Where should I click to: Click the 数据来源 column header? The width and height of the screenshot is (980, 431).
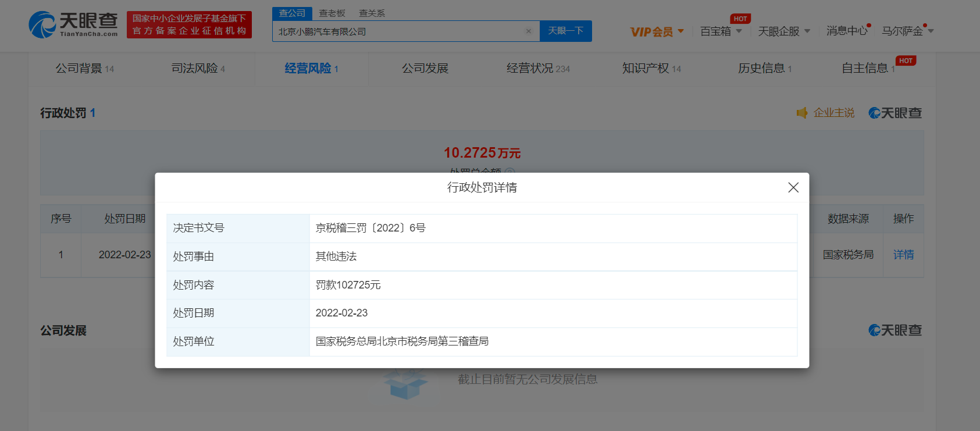[848, 219]
